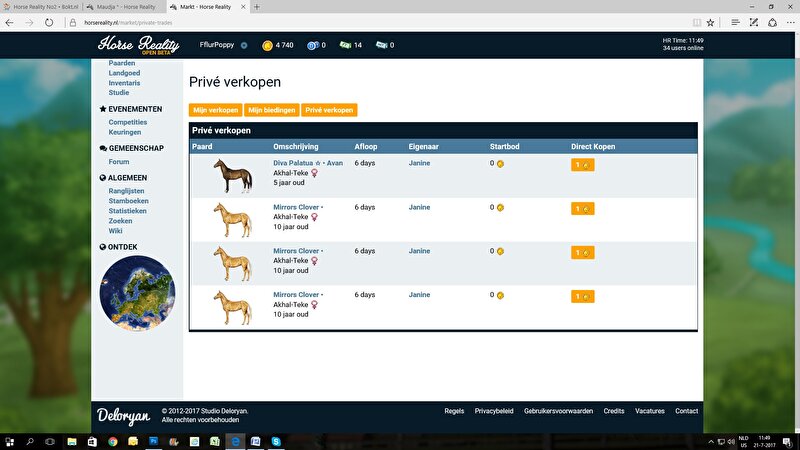Click the Privacybeleid footer link
This screenshot has height=450, width=800.
click(x=494, y=411)
